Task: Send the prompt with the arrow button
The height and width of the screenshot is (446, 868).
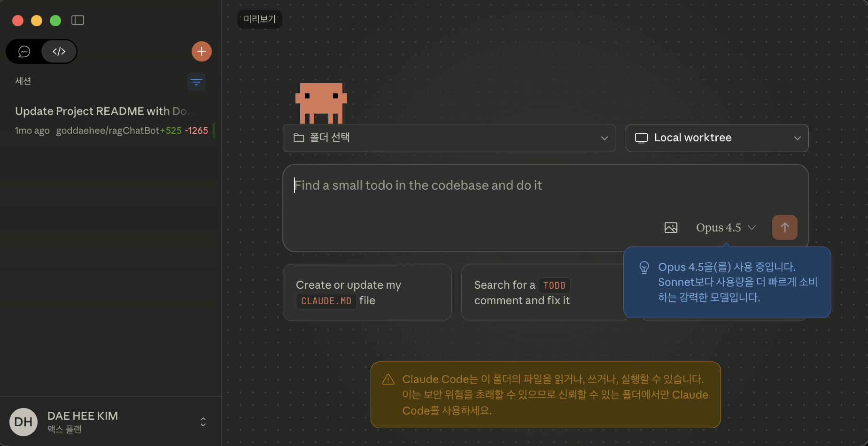Action: pos(785,228)
